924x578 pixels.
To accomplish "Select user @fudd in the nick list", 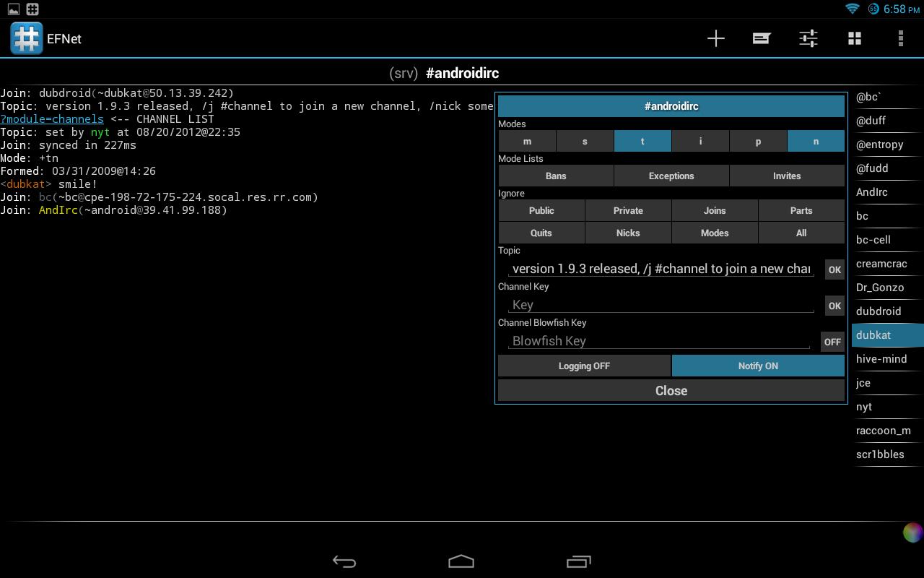I will pyautogui.click(x=887, y=168).
